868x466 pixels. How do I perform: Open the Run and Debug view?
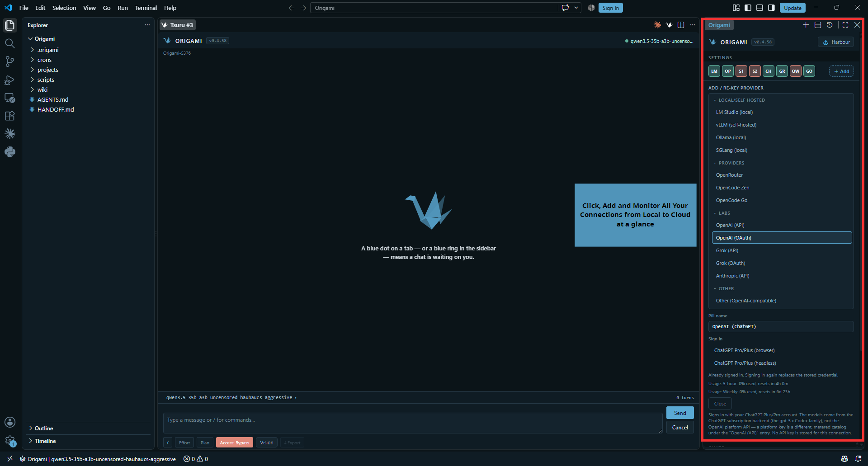pos(10,80)
